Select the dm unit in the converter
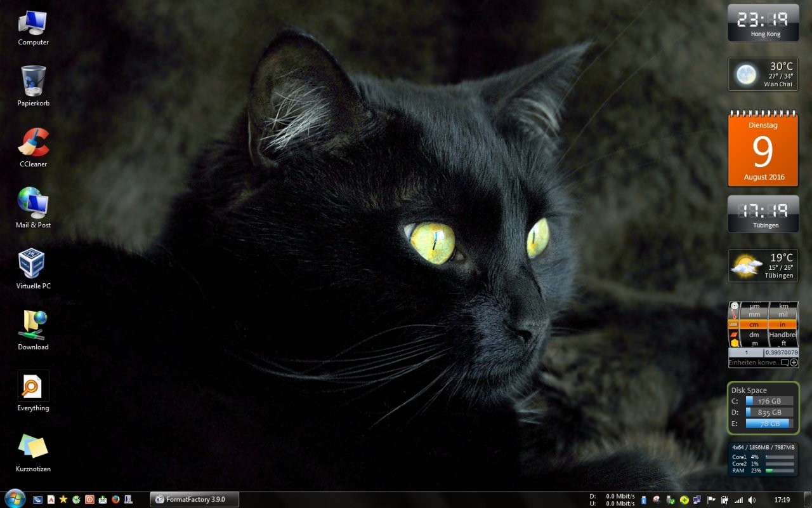 pos(754,335)
